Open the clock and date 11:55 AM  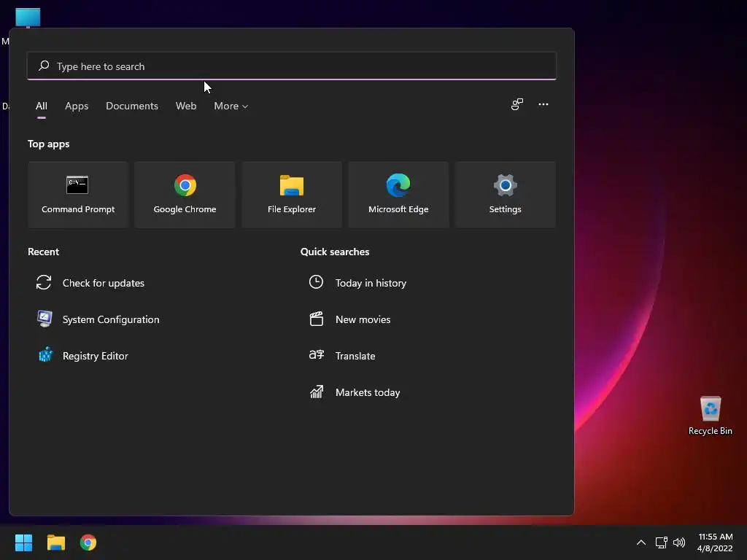(x=715, y=542)
